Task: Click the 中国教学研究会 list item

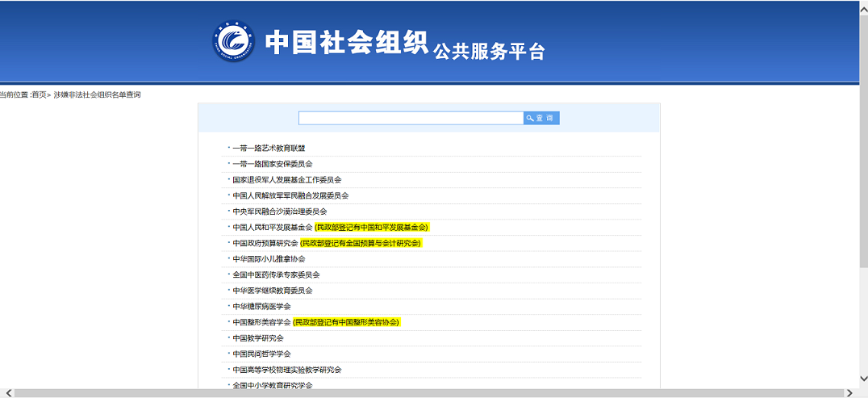Action: click(257, 338)
